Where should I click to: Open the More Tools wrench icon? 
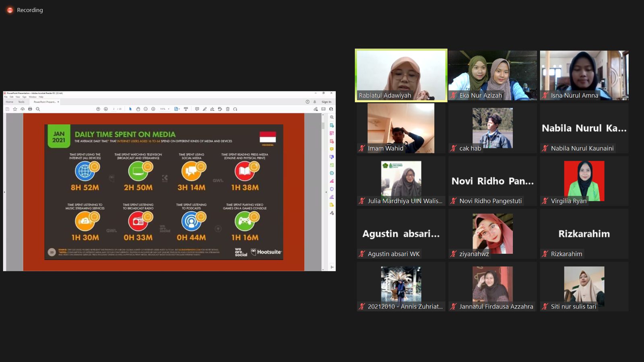pyautogui.click(x=332, y=213)
